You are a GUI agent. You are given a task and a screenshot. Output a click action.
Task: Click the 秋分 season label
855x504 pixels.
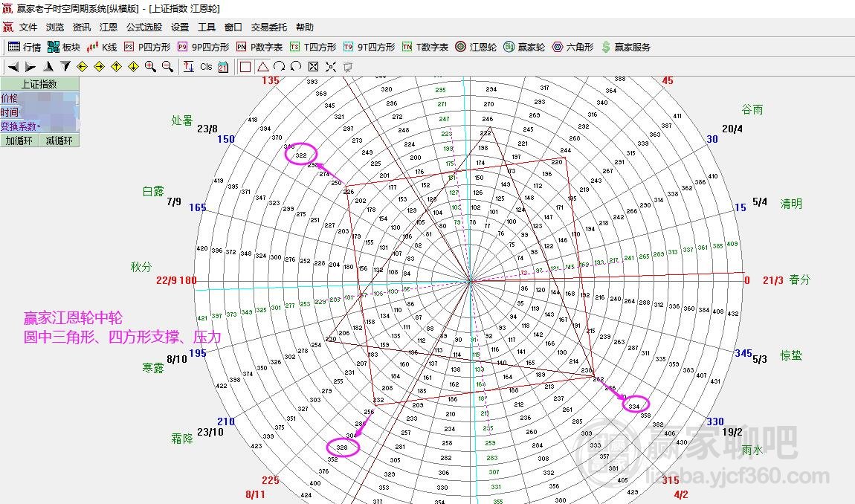coord(141,267)
